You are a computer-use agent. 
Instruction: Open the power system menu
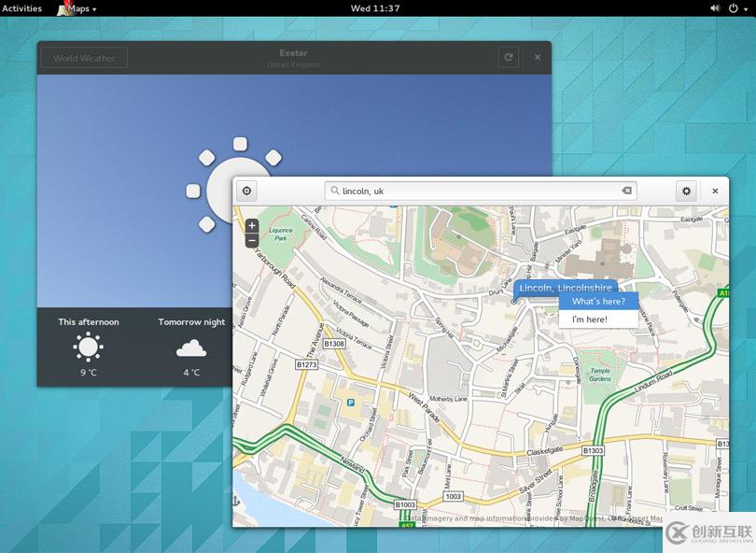737,8
